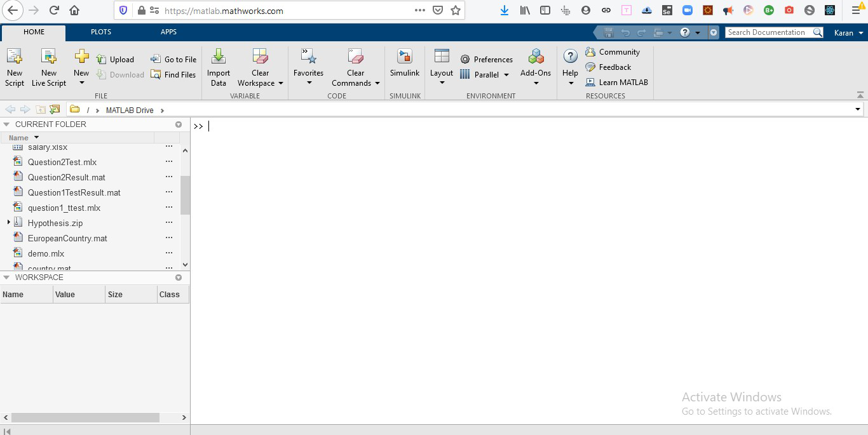Expand Clear Workspace dropdown arrow
The image size is (868, 435).
pyautogui.click(x=280, y=83)
